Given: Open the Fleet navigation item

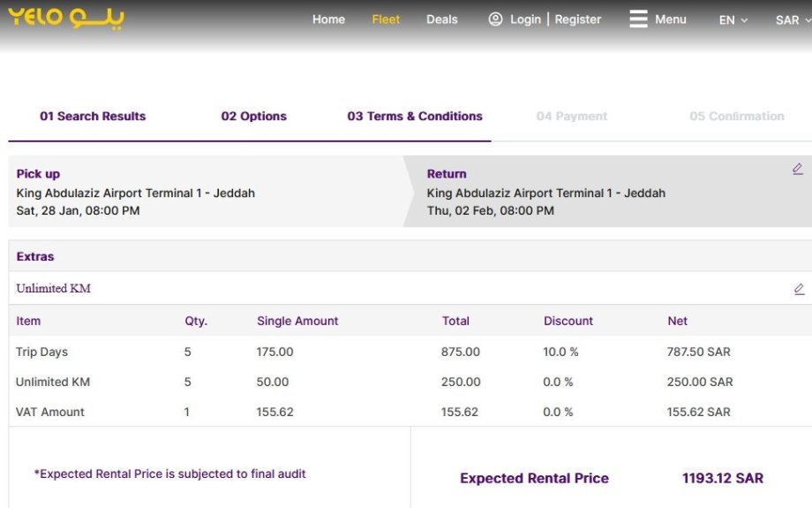Looking at the screenshot, I should click(x=386, y=19).
